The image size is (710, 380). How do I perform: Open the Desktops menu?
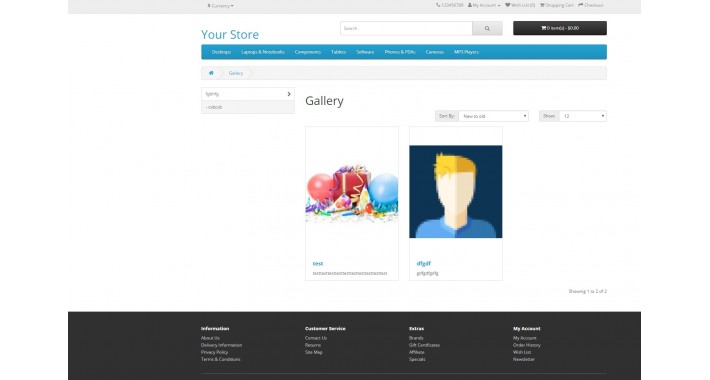(221, 52)
